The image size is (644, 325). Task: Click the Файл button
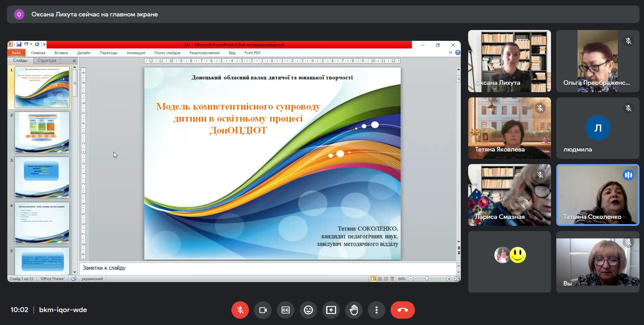point(16,53)
